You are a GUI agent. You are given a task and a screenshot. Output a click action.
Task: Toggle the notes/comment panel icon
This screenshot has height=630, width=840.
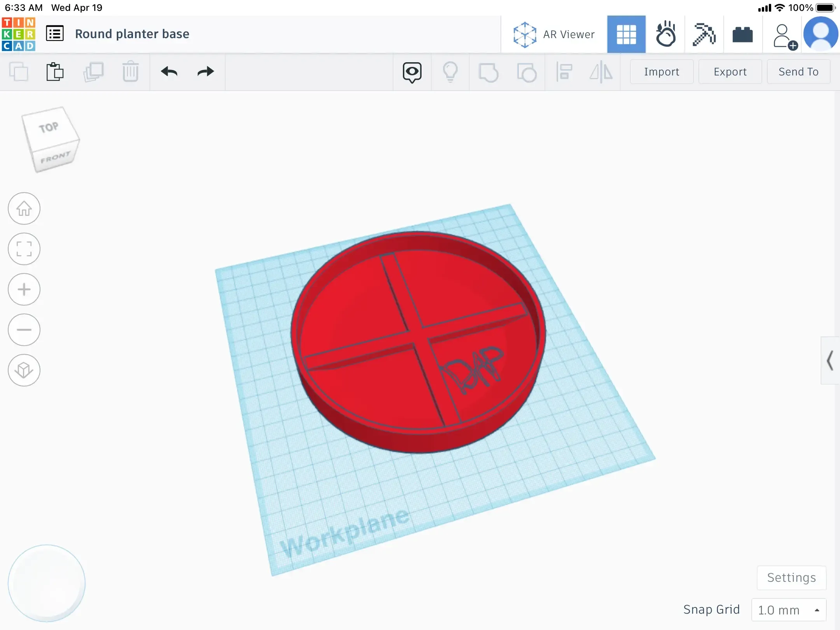(x=413, y=72)
